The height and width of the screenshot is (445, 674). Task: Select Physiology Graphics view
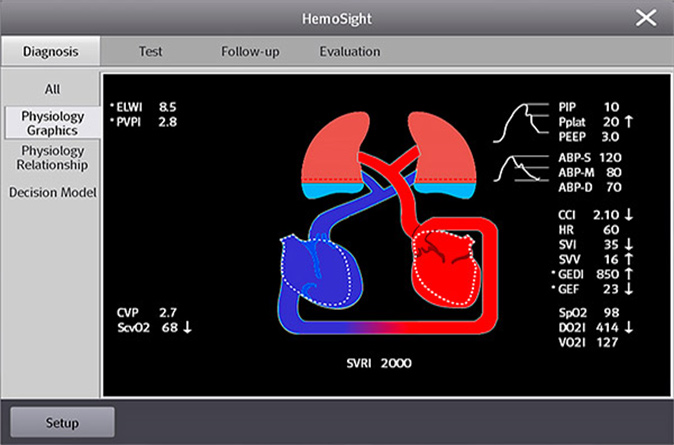52,123
